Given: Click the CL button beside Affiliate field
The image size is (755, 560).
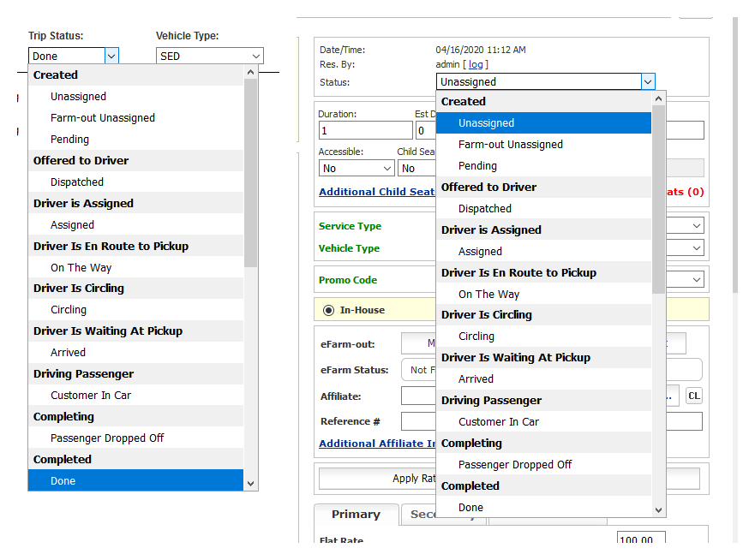Looking at the screenshot, I should tap(694, 396).
